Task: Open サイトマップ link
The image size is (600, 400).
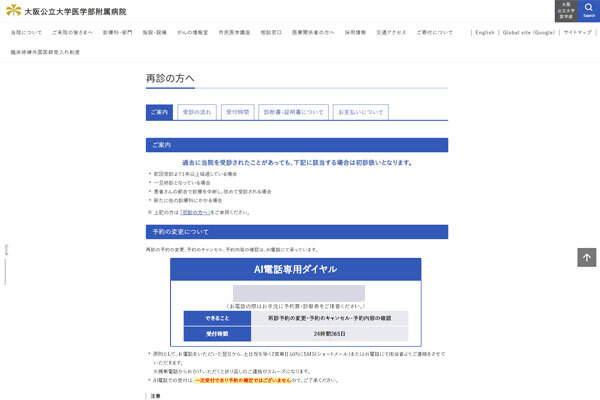Action: click(577, 33)
